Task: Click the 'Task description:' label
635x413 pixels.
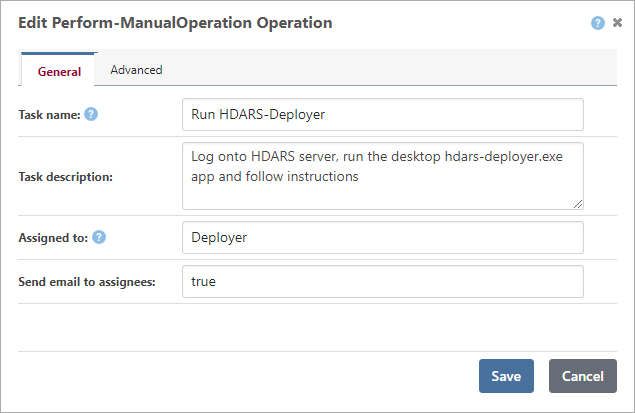Action: coord(65,177)
